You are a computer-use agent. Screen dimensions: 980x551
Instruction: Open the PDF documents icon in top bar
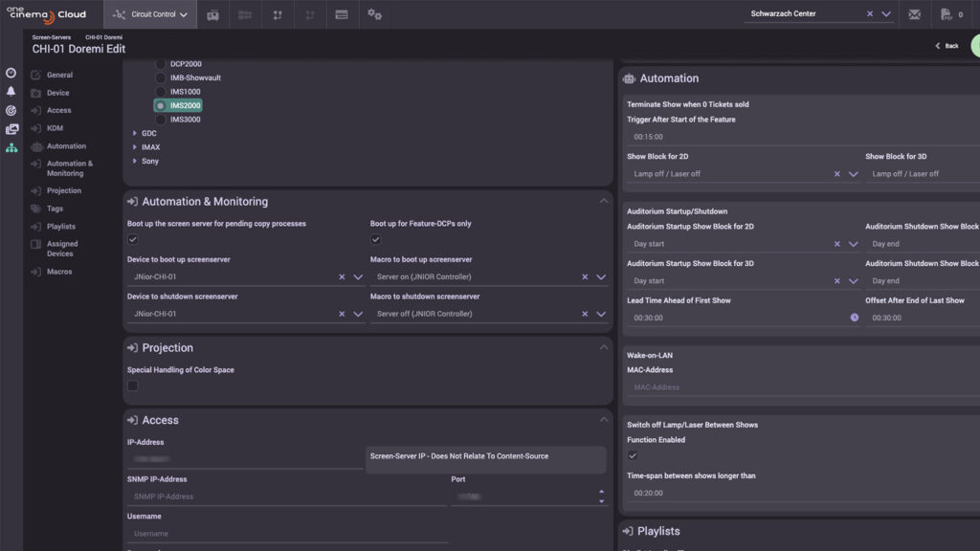pyautogui.click(x=947, y=14)
